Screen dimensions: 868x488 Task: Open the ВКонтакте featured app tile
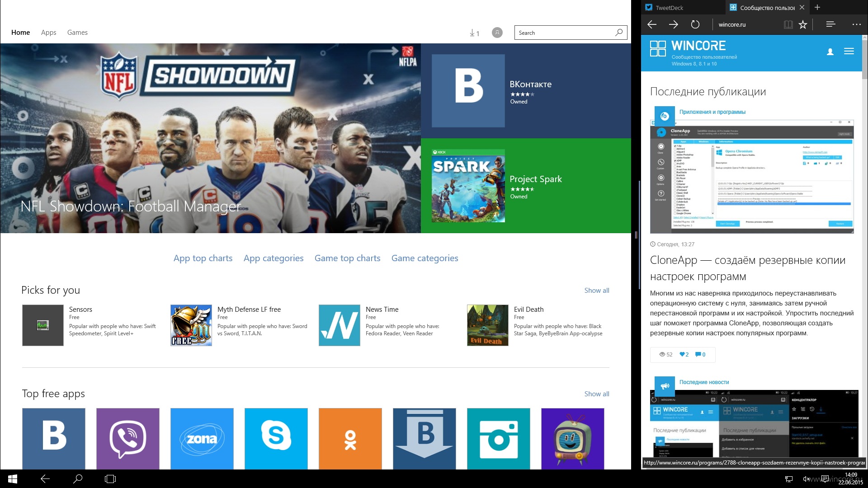[526, 91]
